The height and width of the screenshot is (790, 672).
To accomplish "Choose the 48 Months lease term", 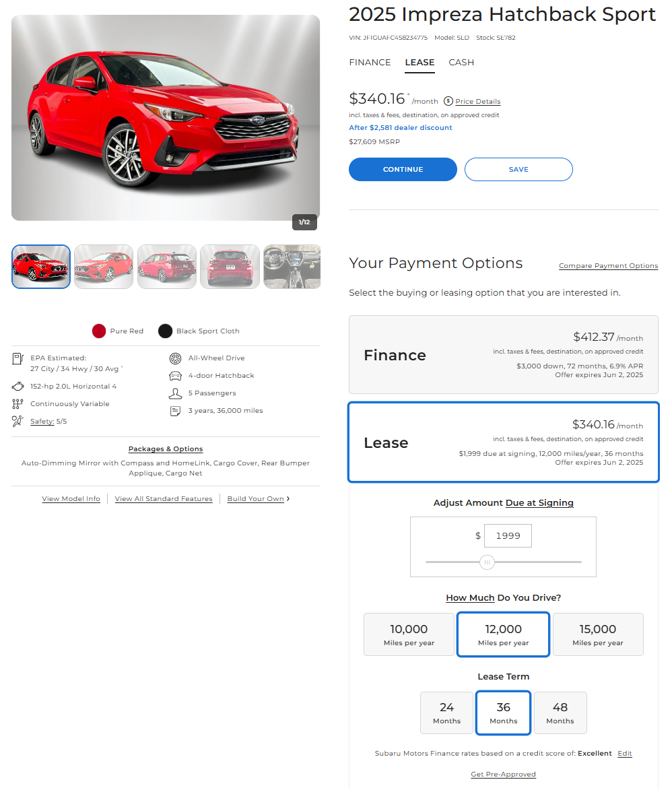I will (560, 713).
